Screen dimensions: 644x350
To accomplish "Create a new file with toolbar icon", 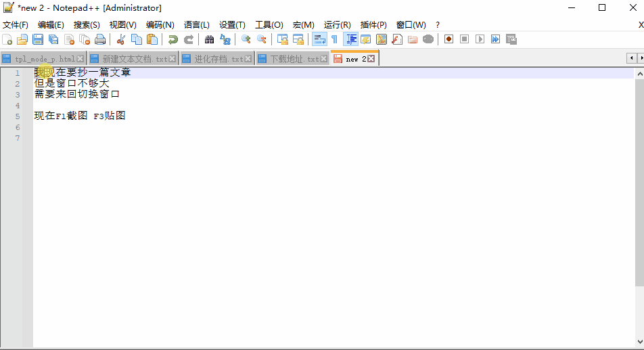I will pos(7,39).
